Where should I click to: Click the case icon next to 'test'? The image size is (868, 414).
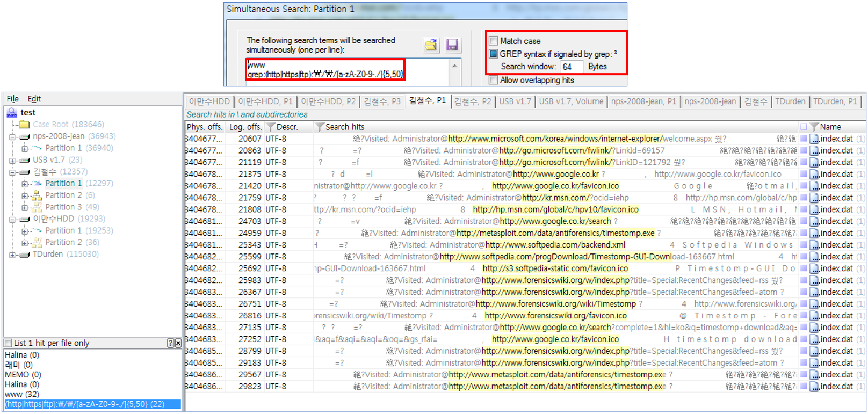click(x=11, y=113)
